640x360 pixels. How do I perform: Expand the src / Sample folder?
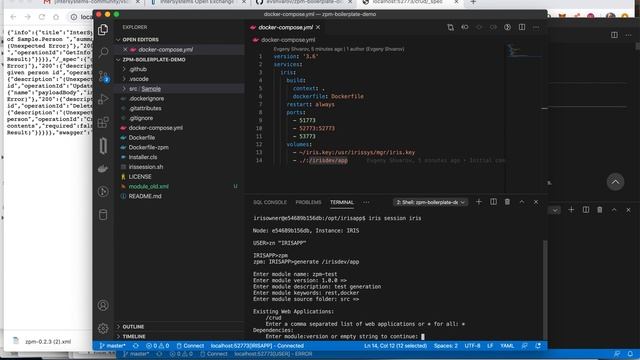point(144,89)
